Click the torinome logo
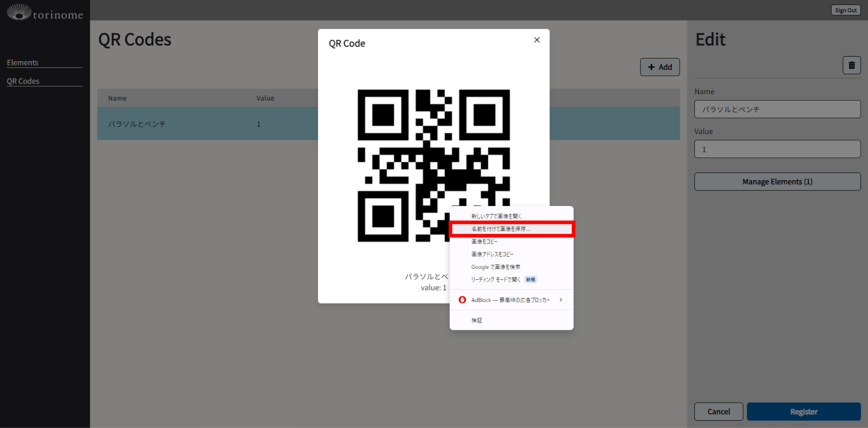Screen dimensions: 868x428 [45, 13]
